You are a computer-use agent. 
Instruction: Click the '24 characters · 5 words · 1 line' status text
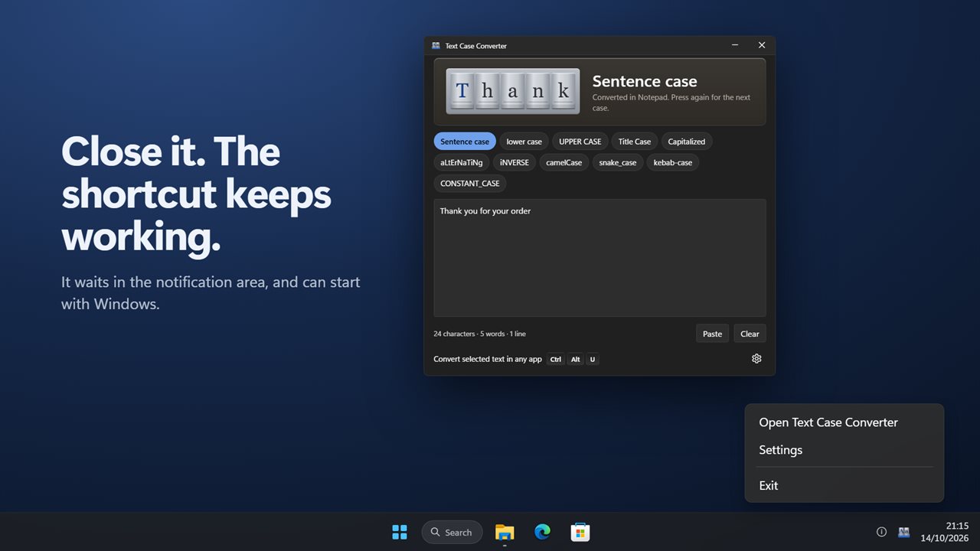click(479, 334)
